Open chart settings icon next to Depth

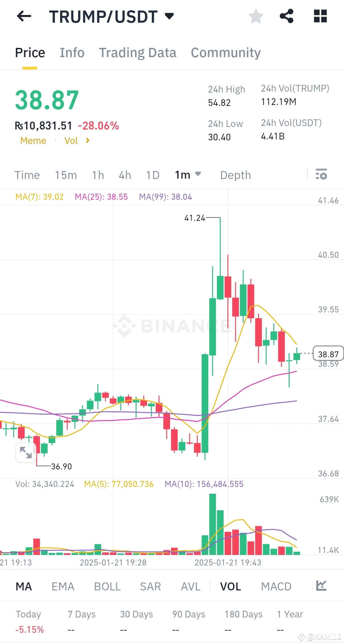coord(321,175)
